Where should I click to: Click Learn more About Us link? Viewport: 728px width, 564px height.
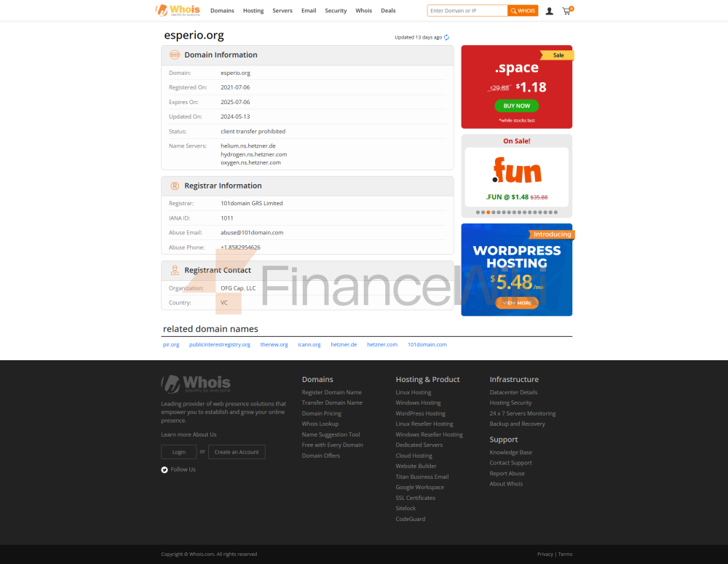[189, 434]
